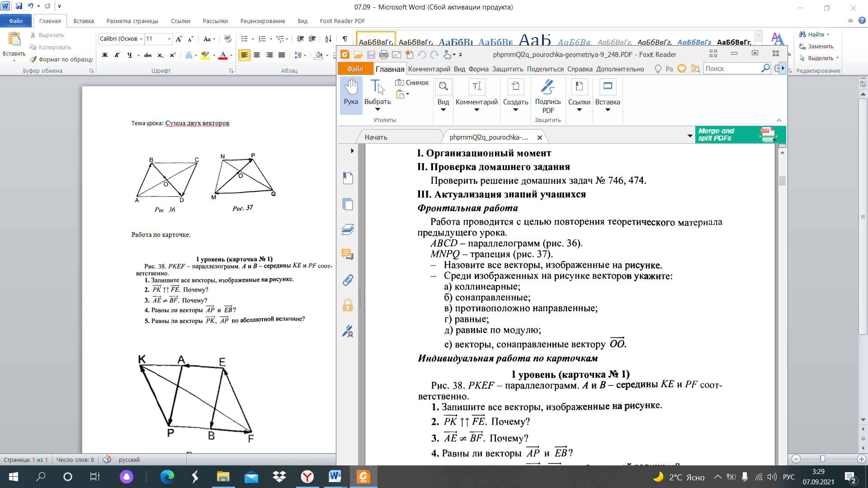Open Word Help question mark icon
Viewport: 868px width, 488px height.
[862, 21]
